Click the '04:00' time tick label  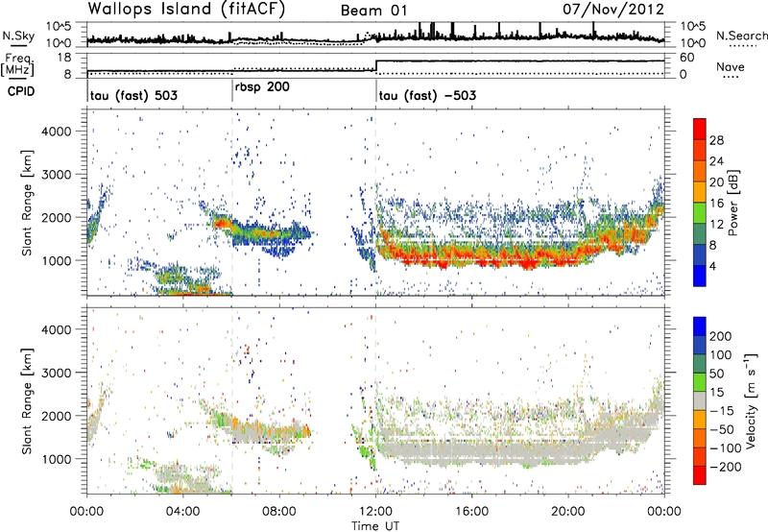click(183, 512)
